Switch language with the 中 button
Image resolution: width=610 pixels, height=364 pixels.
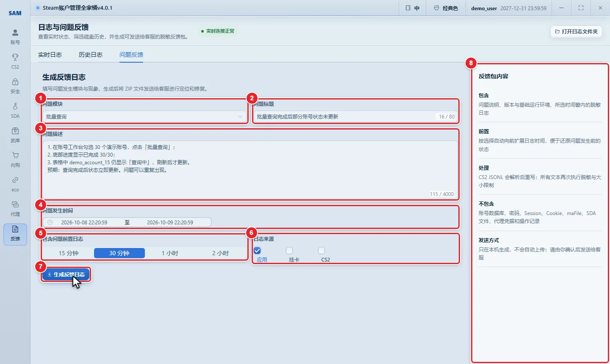pyautogui.click(x=412, y=8)
